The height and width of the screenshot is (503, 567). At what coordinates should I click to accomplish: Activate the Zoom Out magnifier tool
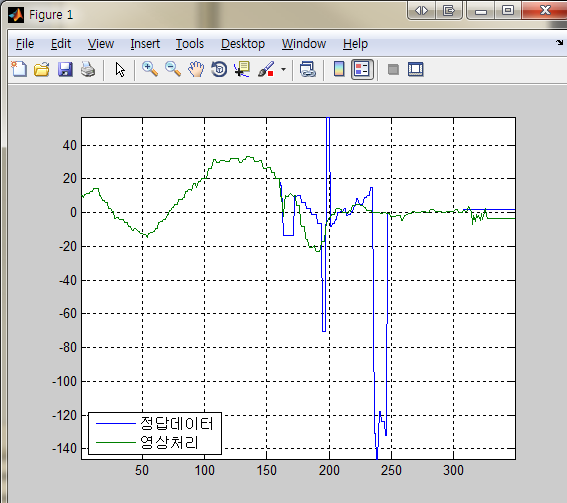(x=173, y=69)
